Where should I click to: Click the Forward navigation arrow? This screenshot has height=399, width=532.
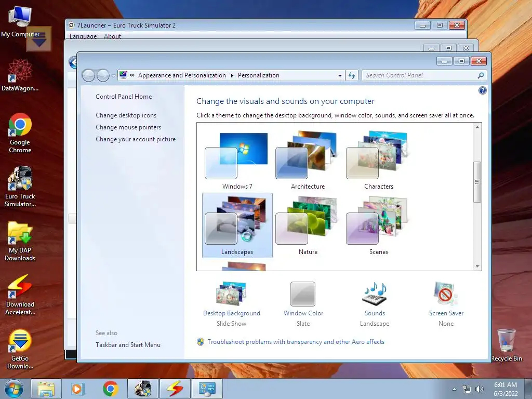point(103,75)
